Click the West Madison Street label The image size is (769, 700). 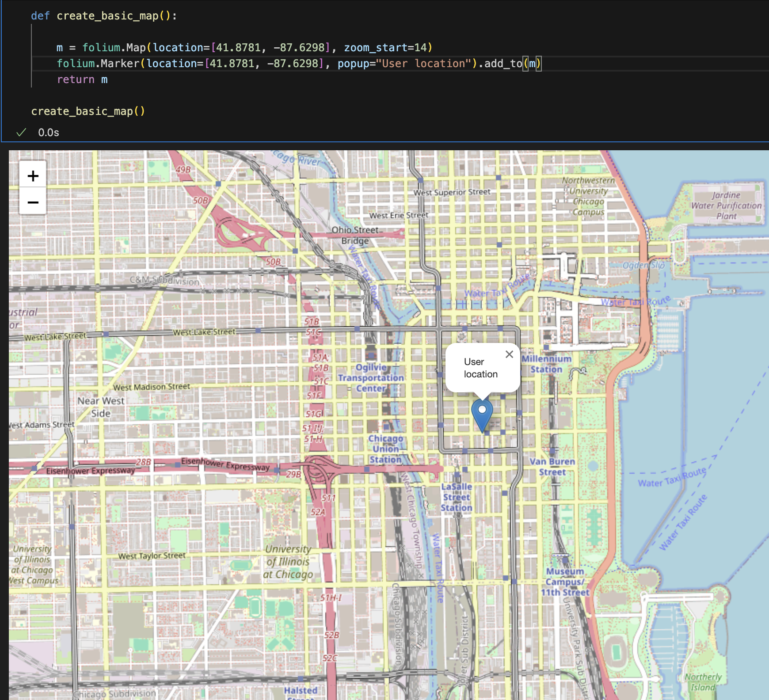(152, 387)
